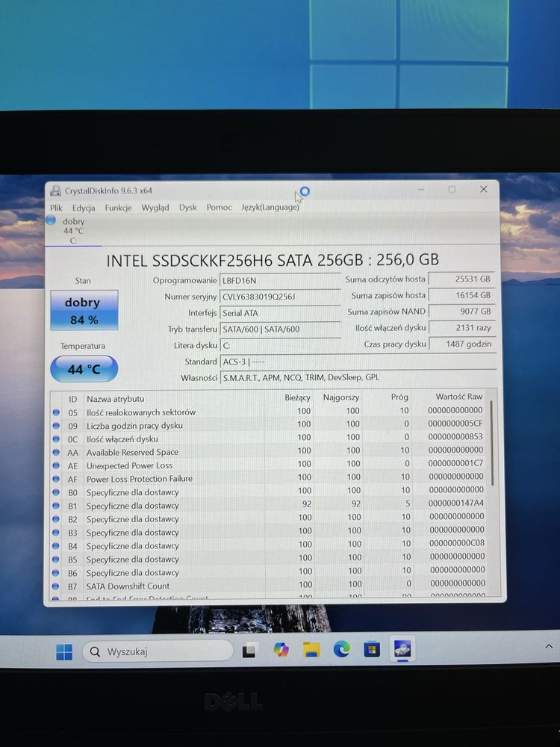
Task: Open File Explorer from the taskbar
Action: pyautogui.click(x=311, y=649)
